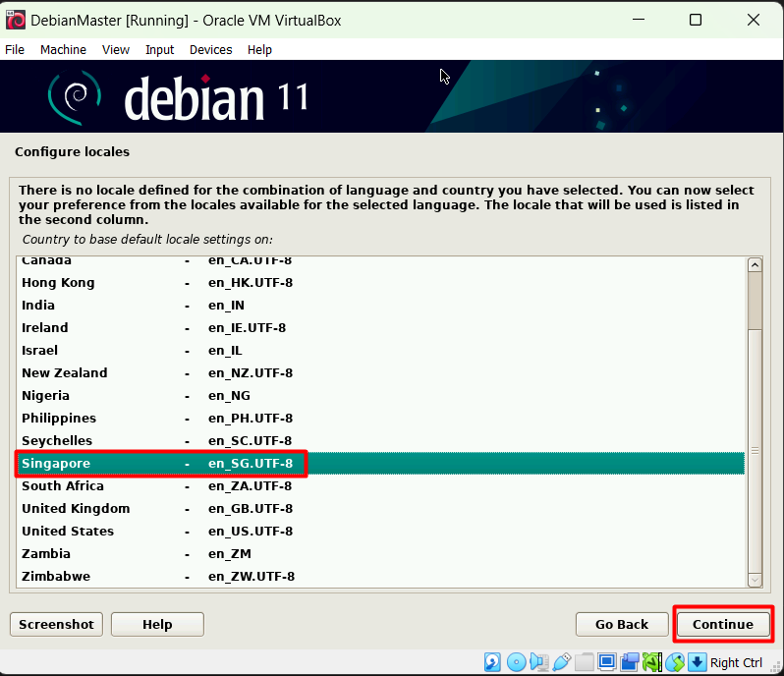Minimize the VirtualBox window
Viewport: 784px width, 676px height.
(x=639, y=20)
